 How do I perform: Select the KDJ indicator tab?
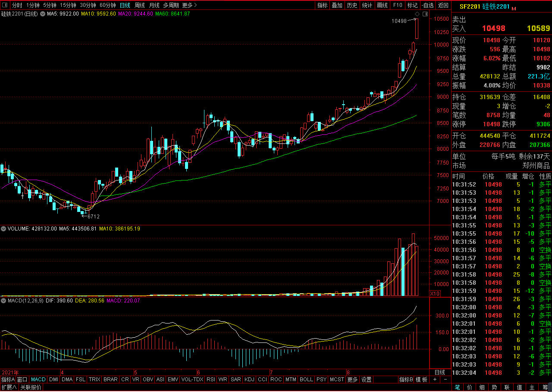[249, 380]
